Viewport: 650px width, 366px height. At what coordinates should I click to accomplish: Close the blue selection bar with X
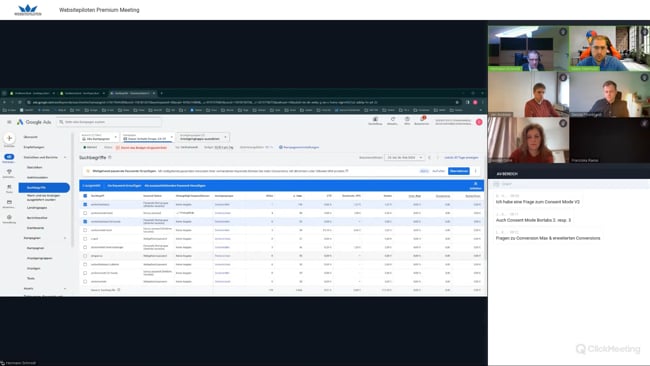coord(475,184)
